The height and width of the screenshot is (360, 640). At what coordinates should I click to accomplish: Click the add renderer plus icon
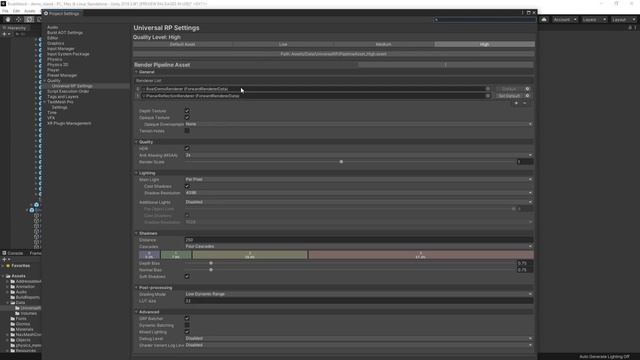[x=516, y=103]
